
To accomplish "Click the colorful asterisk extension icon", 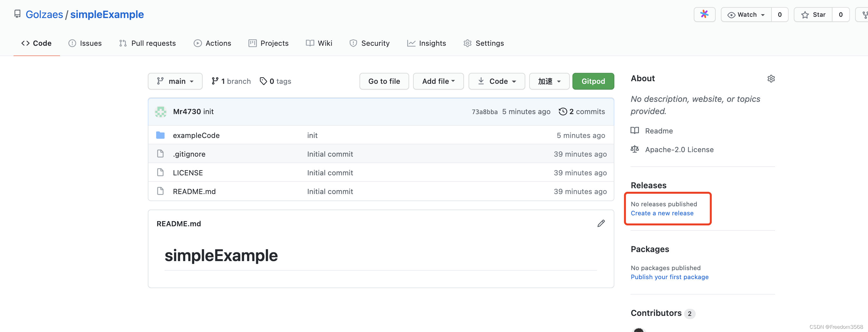I will (704, 14).
